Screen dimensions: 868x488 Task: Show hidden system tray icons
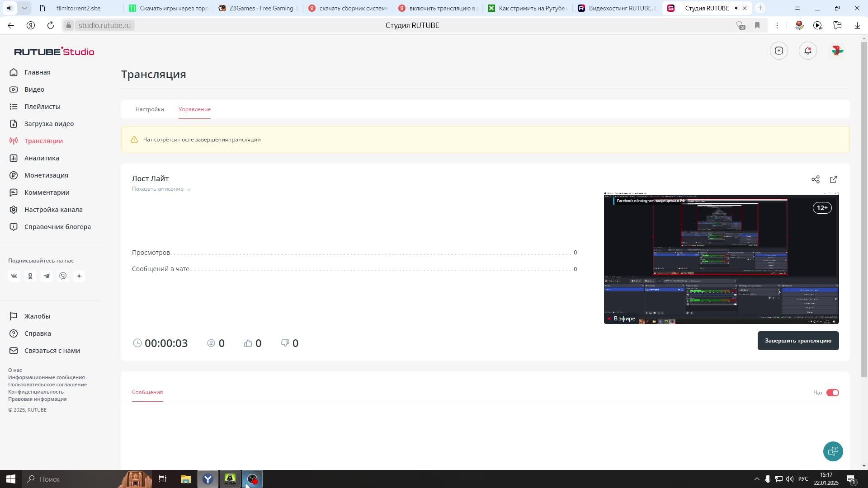point(756,479)
